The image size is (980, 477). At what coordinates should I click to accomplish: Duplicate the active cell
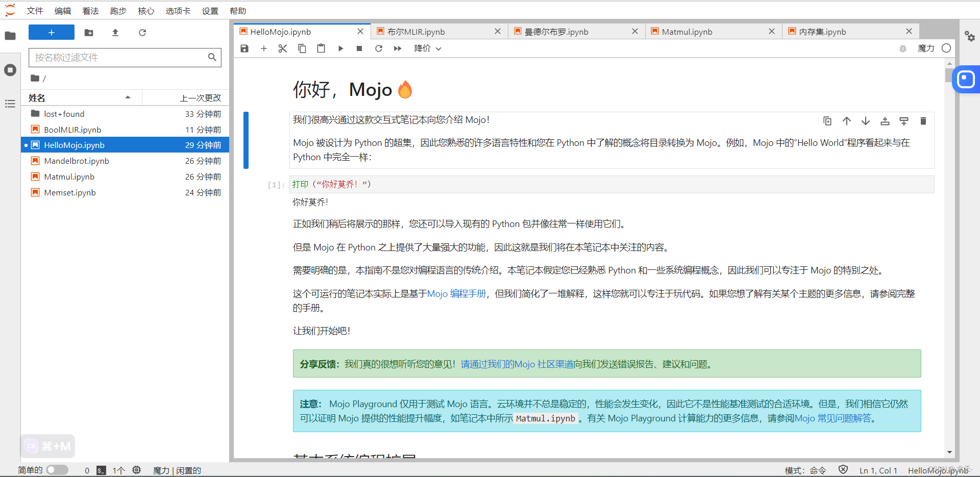coord(827,121)
